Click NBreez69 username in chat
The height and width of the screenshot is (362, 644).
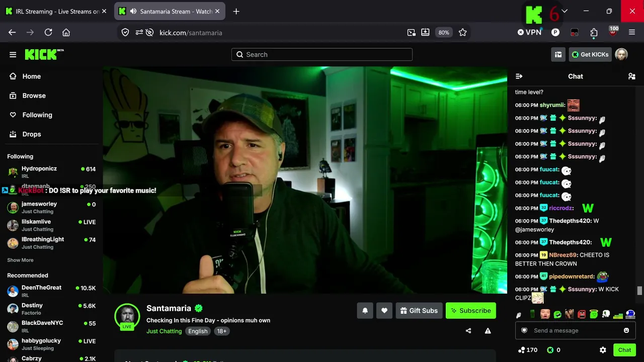point(563,255)
